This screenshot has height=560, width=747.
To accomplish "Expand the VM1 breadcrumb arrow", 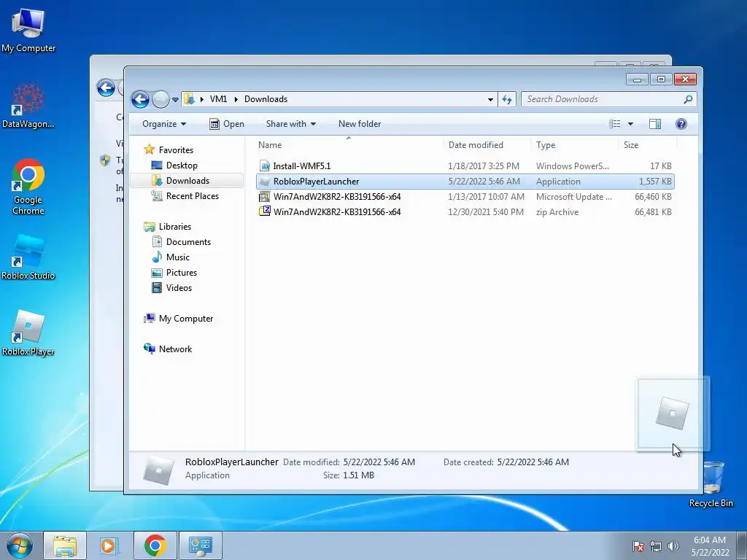I will coord(236,99).
